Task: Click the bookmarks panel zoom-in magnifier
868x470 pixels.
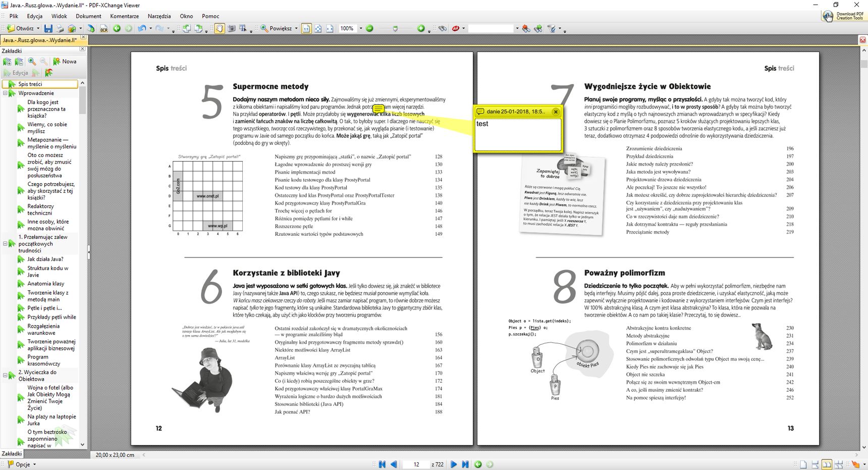Action: pyautogui.click(x=32, y=62)
